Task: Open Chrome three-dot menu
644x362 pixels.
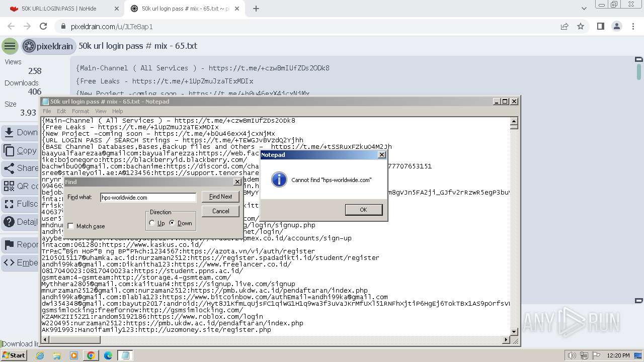Action: (x=632, y=26)
